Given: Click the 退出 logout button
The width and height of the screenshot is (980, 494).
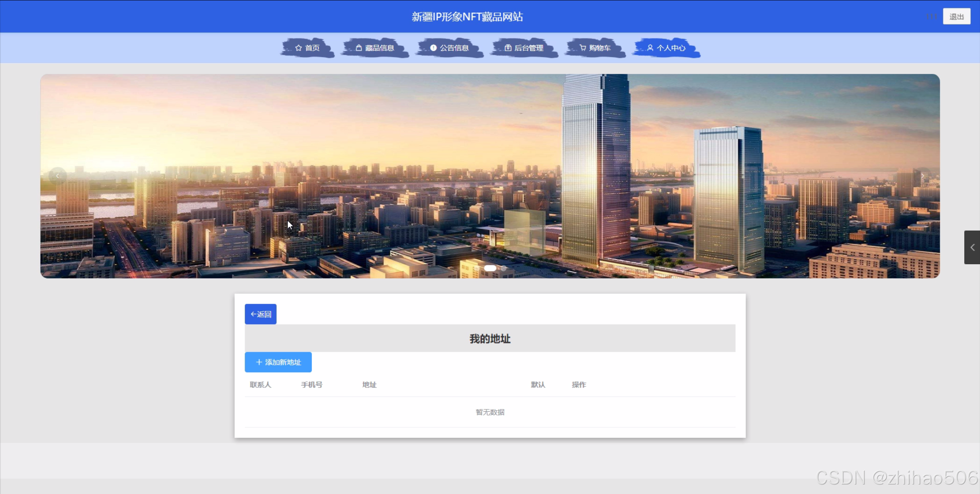Looking at the screenshot, I should pyautogui.click(x=956, y=16).
